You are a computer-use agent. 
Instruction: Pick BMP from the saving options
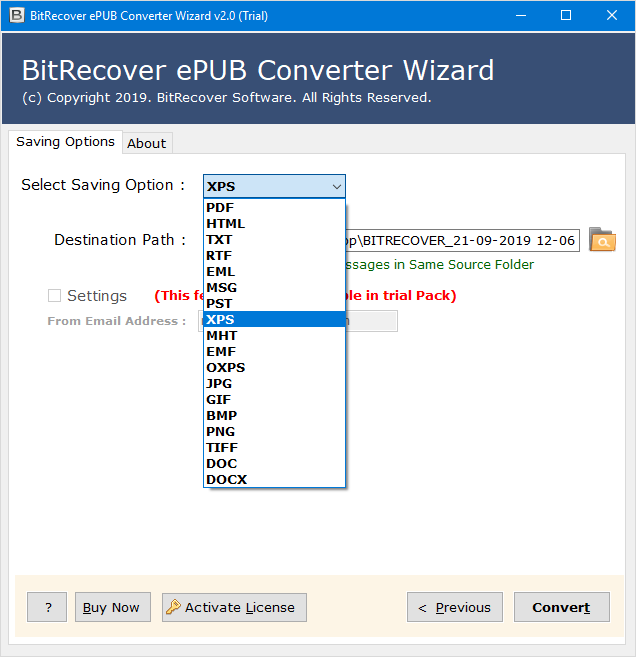click(x=274, y=415)
